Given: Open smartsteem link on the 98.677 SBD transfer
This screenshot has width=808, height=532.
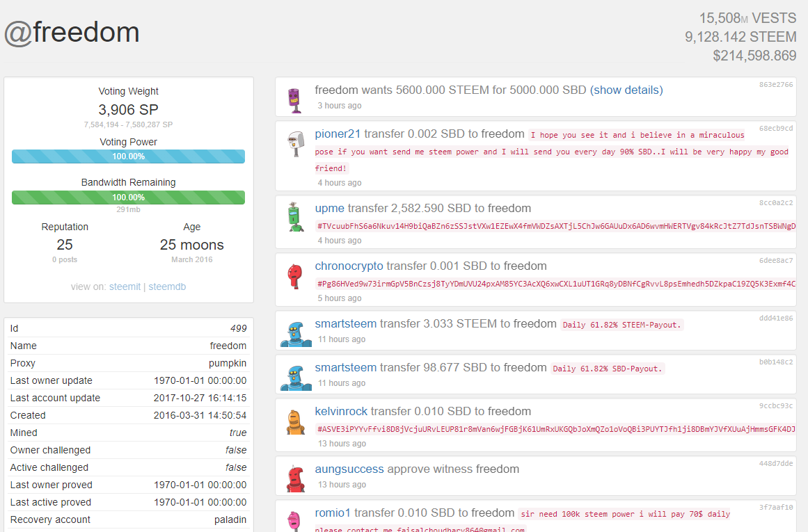Looking at the screenshot, I should 346,367.
